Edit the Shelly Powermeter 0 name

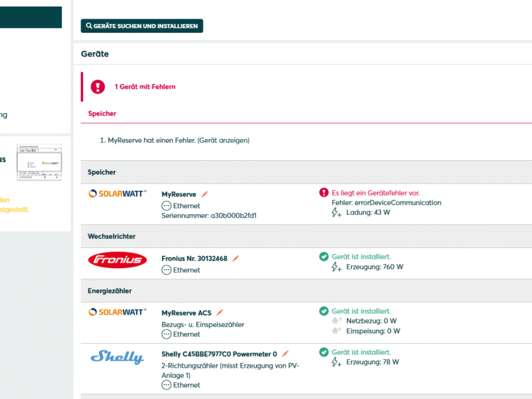click(x=285, y=354)
